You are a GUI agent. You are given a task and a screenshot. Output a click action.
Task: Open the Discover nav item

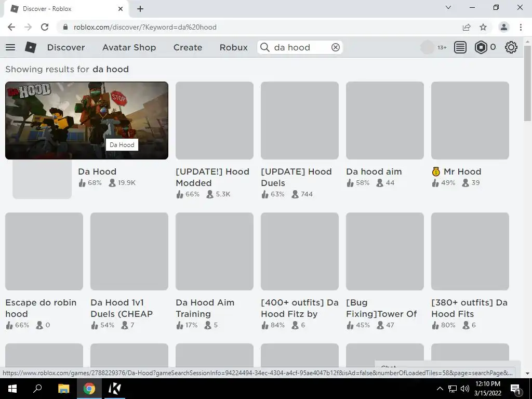click(66, 47)
